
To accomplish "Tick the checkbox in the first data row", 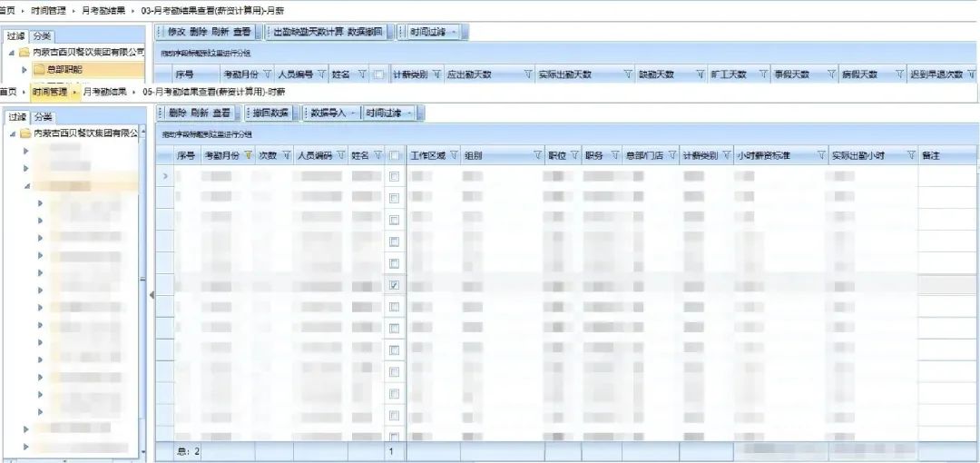I will 395,177.
